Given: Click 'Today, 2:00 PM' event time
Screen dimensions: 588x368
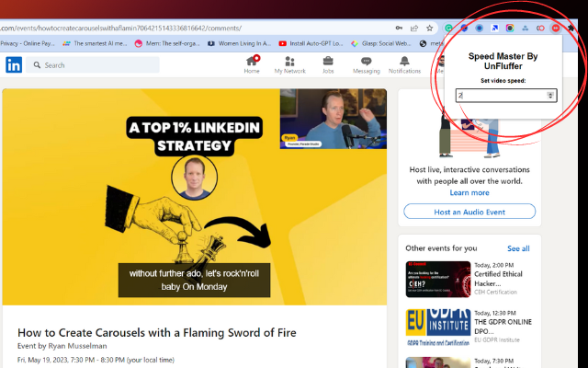Looking at the screenshot, I should click(x=494, y=265).
